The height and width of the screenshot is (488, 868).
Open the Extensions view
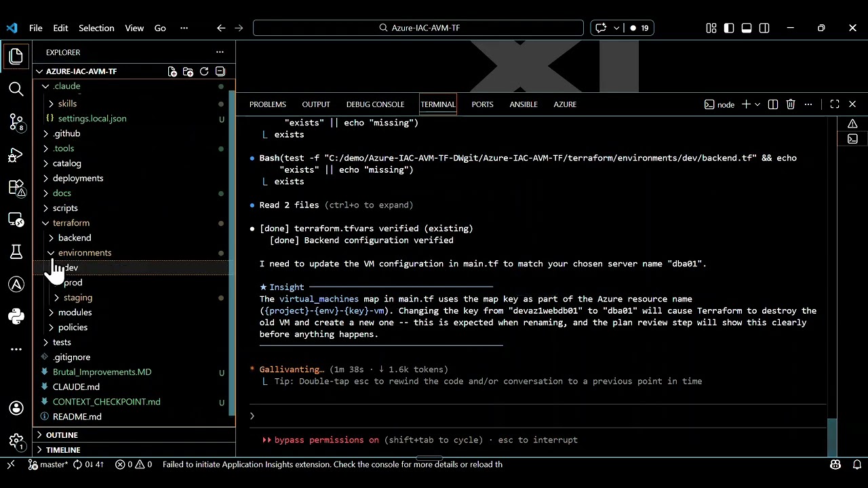16,188
